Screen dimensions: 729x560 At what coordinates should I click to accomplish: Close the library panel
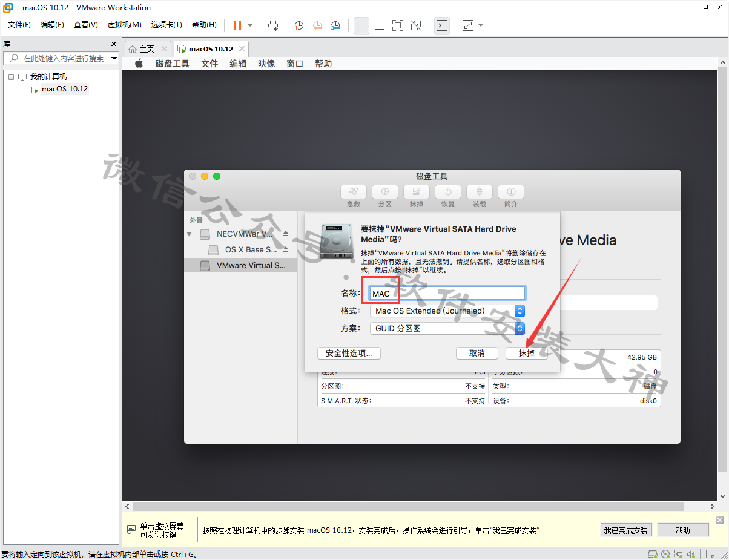click(114, 44)
